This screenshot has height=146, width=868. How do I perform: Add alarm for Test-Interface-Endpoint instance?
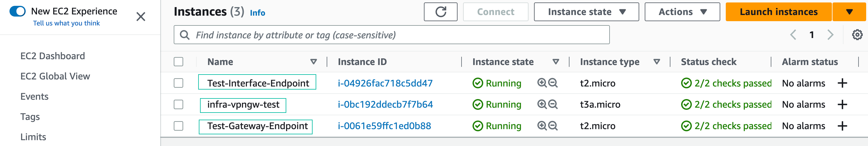pos(842,83)
